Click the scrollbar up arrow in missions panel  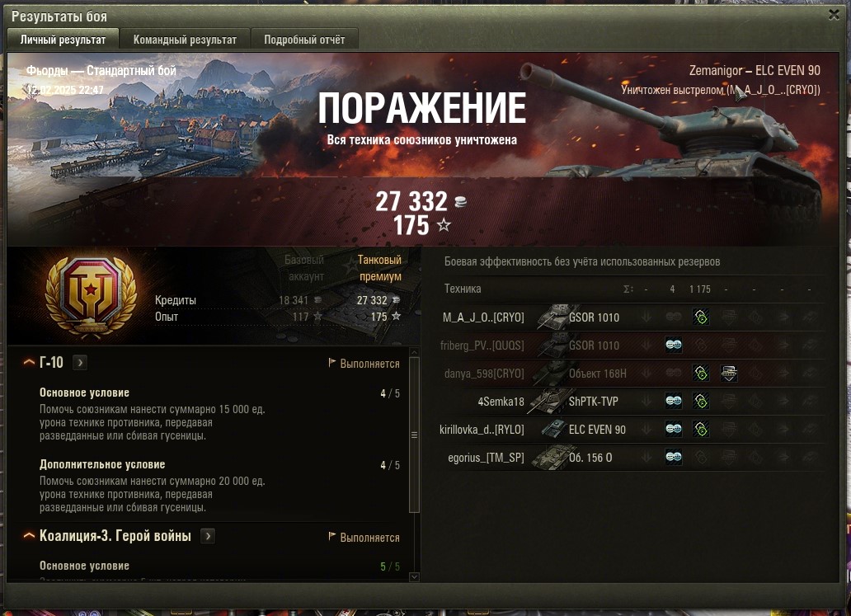(414, 352)
